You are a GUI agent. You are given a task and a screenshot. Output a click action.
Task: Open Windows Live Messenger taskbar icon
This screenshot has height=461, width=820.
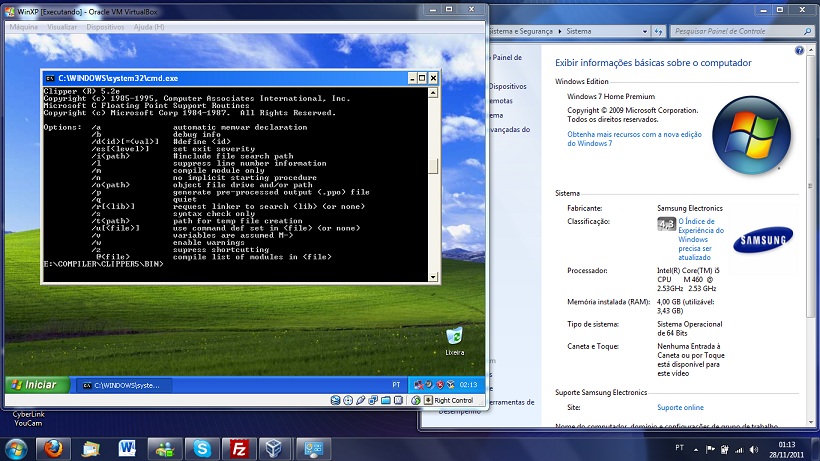tap(165, 448)
